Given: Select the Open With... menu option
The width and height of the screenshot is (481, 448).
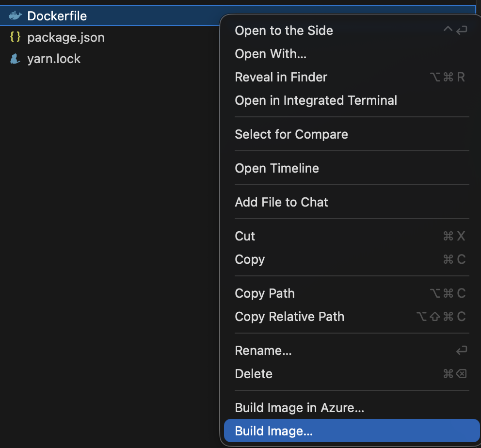Looking at the screenshot, I should point(271,54).
